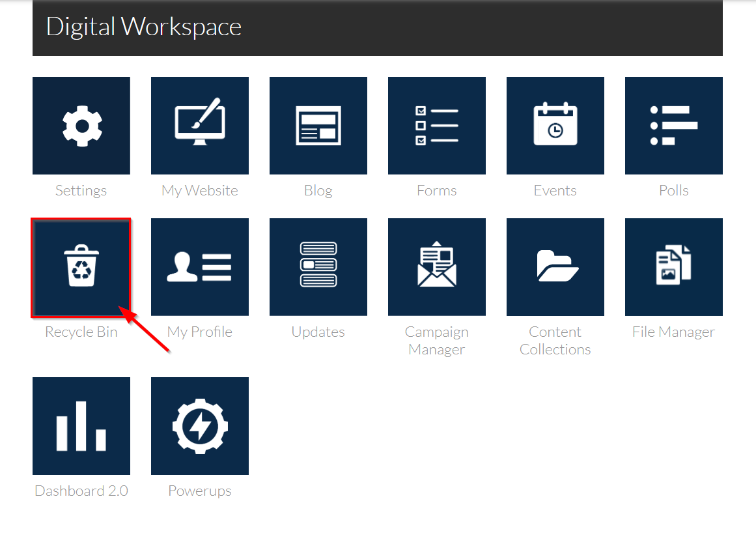756x542 pixels.
Task: Click the Settings text label
Action: click(x=81, y=190)
